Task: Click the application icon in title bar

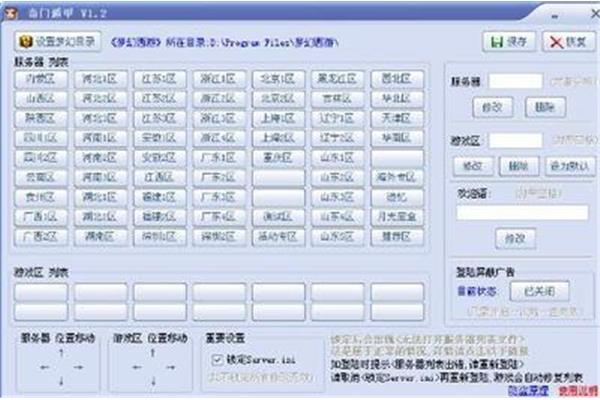Action: point(11,13)
